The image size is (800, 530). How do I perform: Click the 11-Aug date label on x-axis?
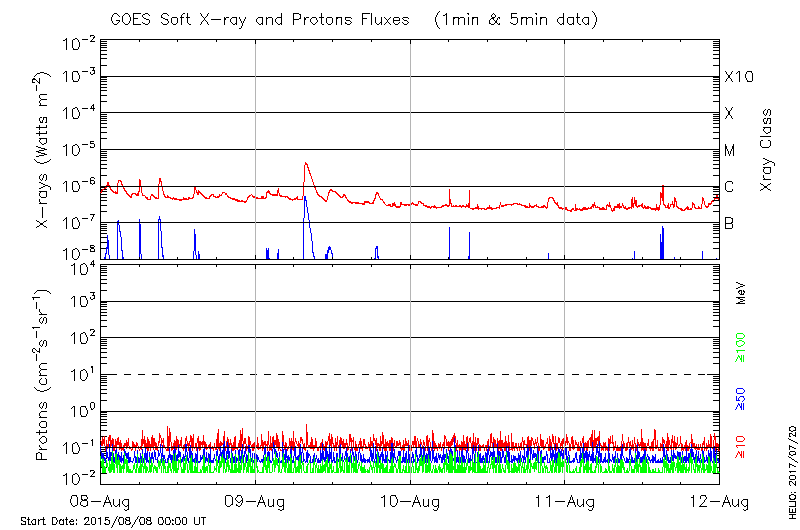click(x=565, y=500)
